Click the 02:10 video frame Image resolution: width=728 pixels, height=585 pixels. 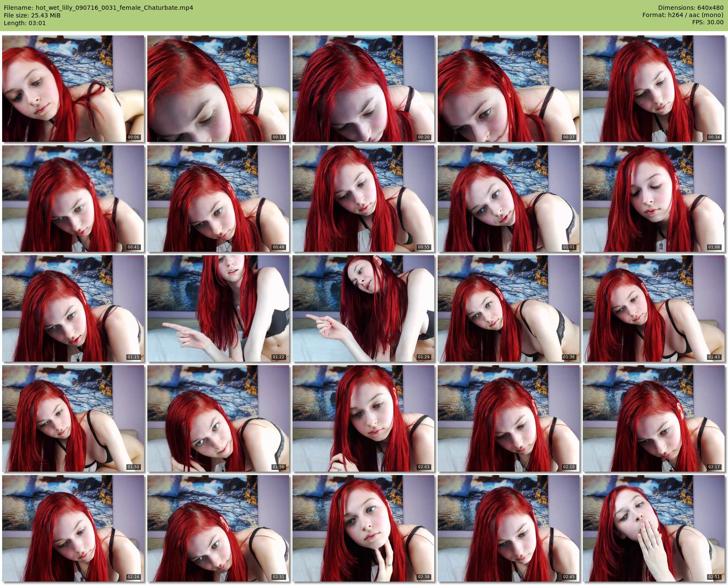[x=509, y=418]
